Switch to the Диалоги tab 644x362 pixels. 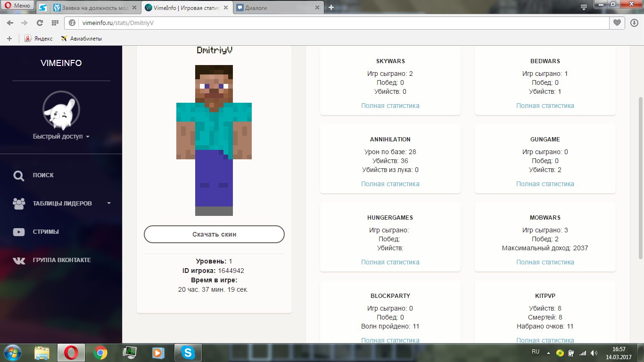click(279, 8)
